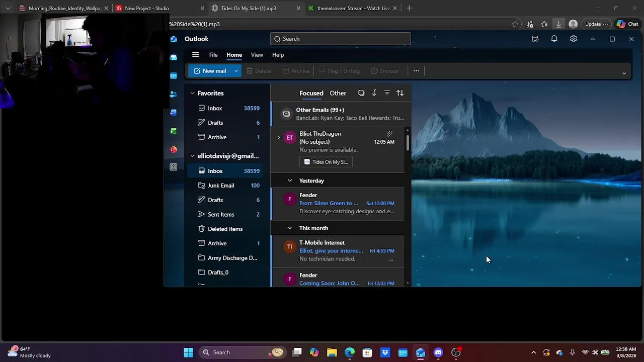This screenshot has width=644, height=362.
Task: Open Other Emails (99+) summary row
Action: point(342,114)
